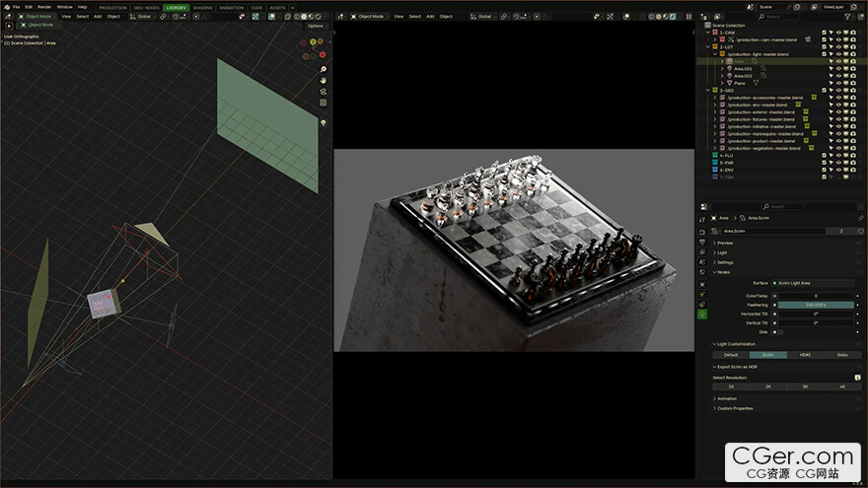Pin the properties editor context

point(861,218)
